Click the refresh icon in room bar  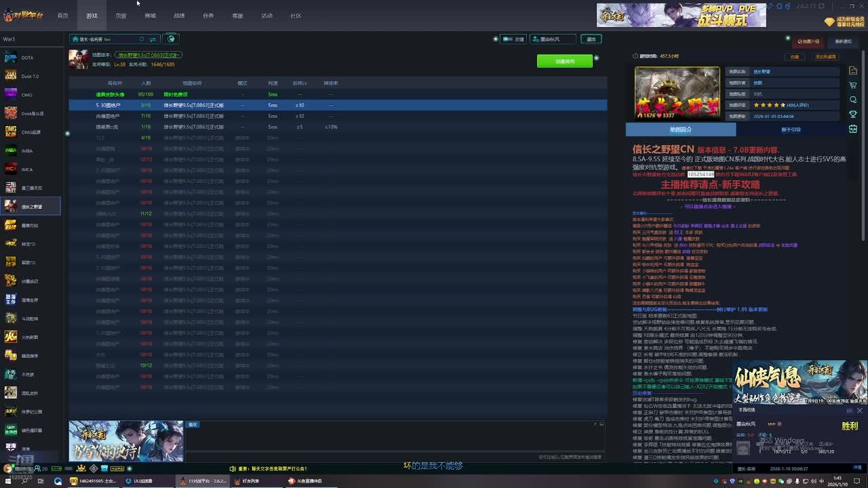[141, 39]
